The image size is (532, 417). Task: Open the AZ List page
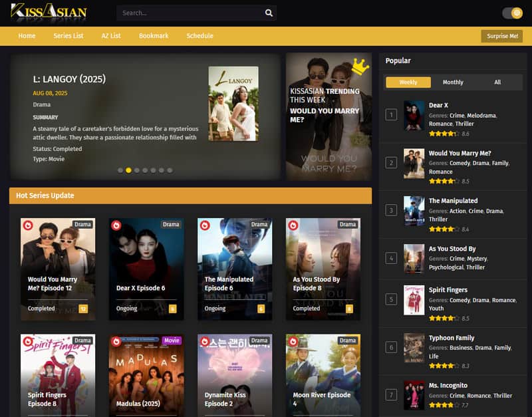click(x=111, y=36)
